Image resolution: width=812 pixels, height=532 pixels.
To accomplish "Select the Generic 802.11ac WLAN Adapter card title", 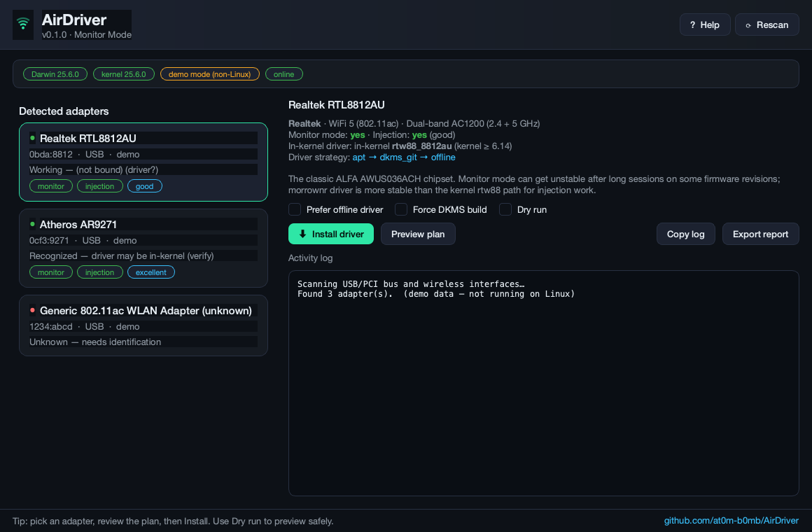I will (x=146, y=310).
